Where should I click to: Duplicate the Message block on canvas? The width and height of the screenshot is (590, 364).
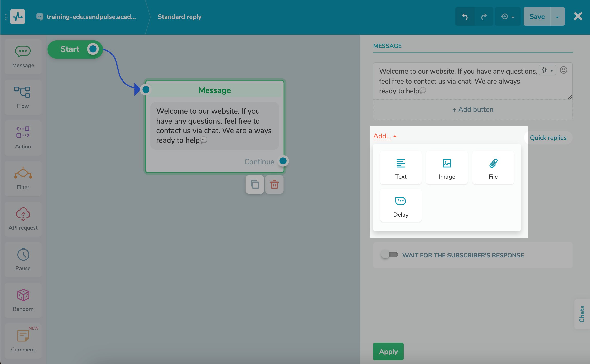coord(254,184)
